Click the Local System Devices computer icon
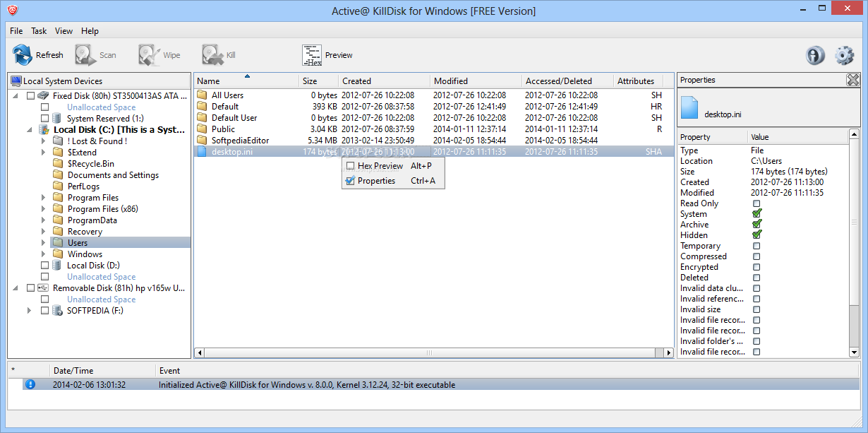Viewport: 868px width, 433px height. [x=16, y=81]
